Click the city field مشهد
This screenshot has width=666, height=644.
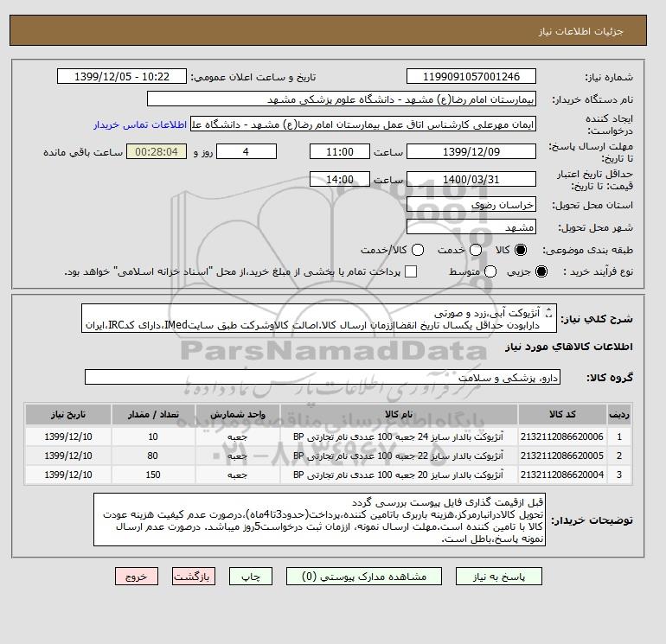click(471, 227)
